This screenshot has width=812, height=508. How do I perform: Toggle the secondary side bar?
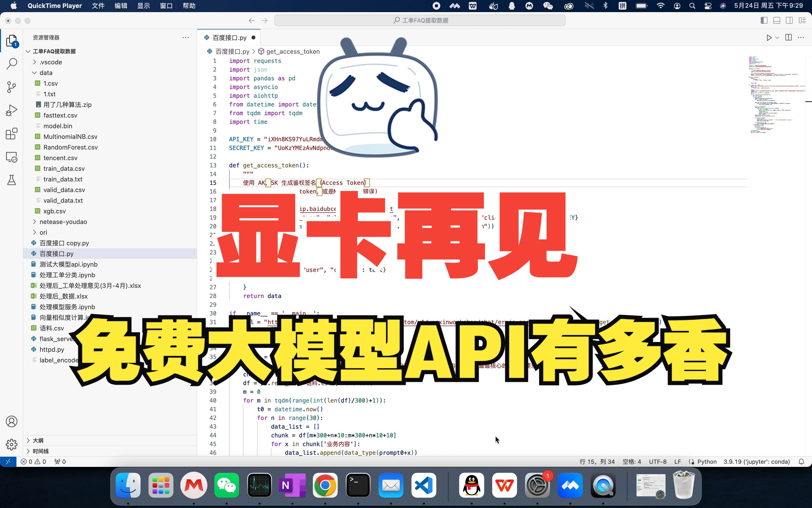[790, 21]
